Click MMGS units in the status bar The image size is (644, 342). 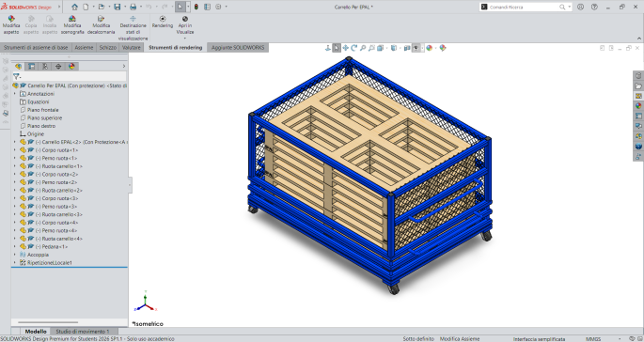pyautogui.click(x=593, y=339)
